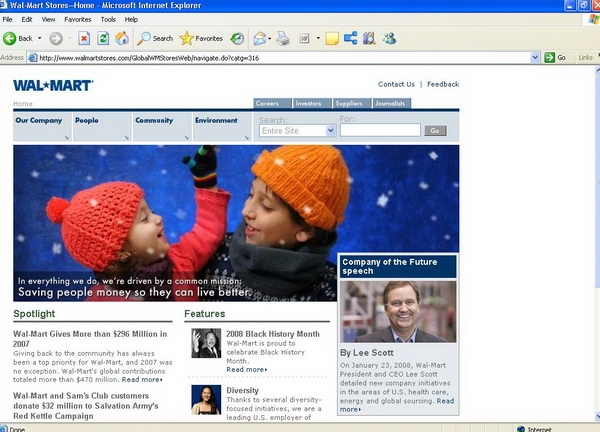Open the Favorites menu
Image resolution: width=600 pixels, height=432 pixels.
coord(78,20)
